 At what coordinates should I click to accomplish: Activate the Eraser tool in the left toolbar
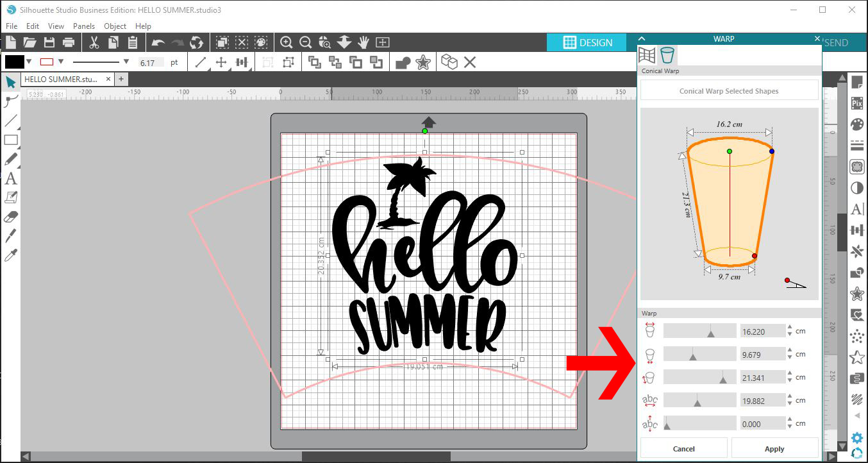coord(10,217)
